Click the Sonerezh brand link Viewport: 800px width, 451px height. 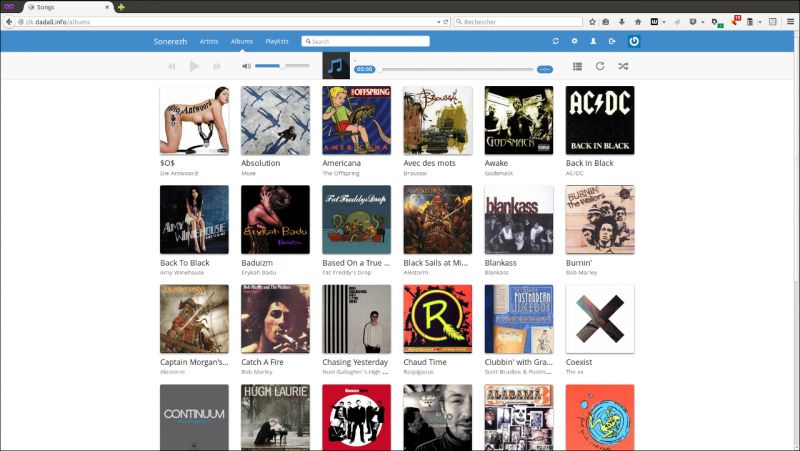[170, 41]
